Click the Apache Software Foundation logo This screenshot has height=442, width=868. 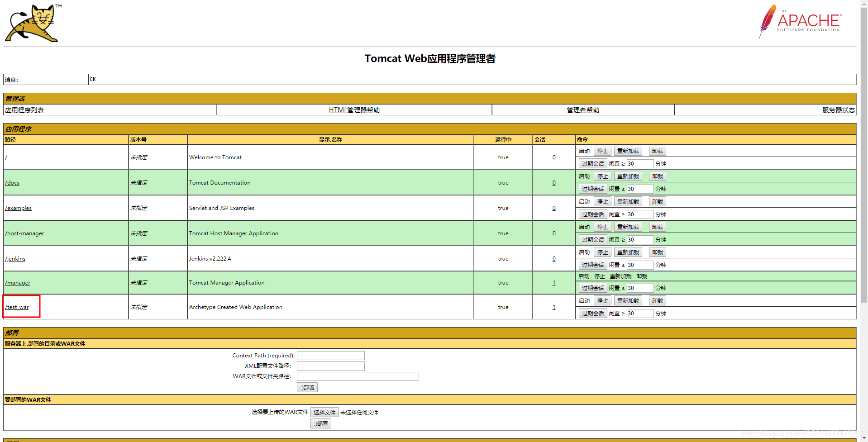801,21
